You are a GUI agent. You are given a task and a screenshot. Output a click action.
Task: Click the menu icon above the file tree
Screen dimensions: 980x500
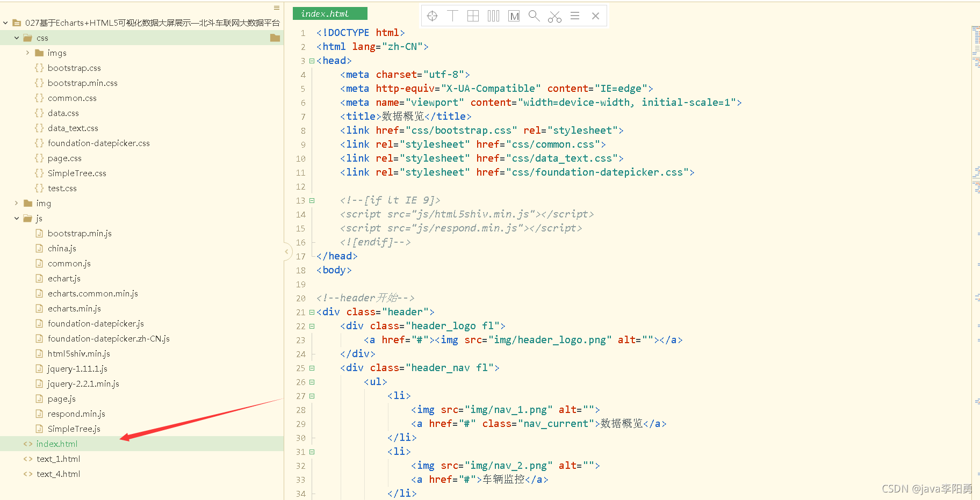tap(276, 8)
